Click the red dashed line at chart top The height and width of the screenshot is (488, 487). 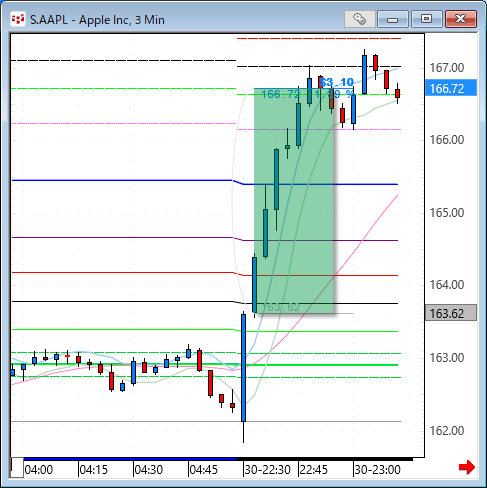[x=319, y=39]
